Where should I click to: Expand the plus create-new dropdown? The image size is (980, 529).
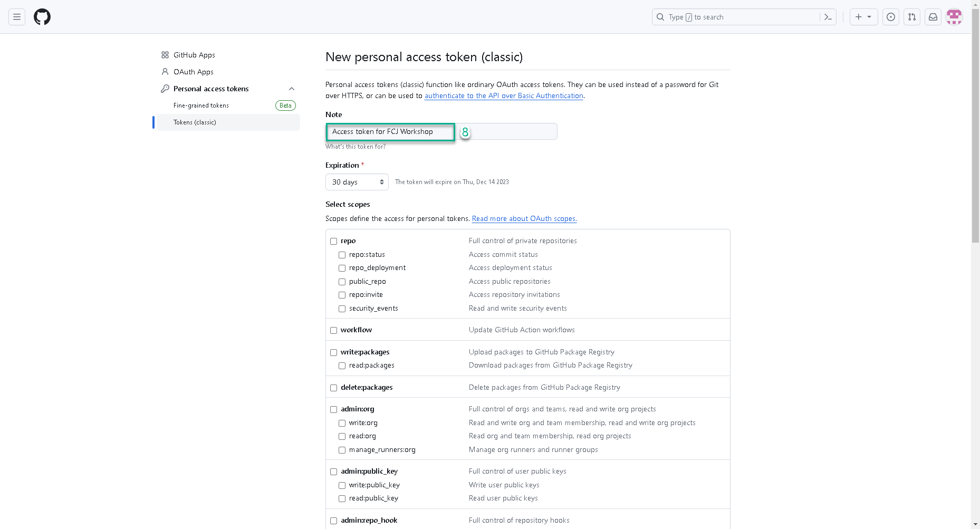863,17
